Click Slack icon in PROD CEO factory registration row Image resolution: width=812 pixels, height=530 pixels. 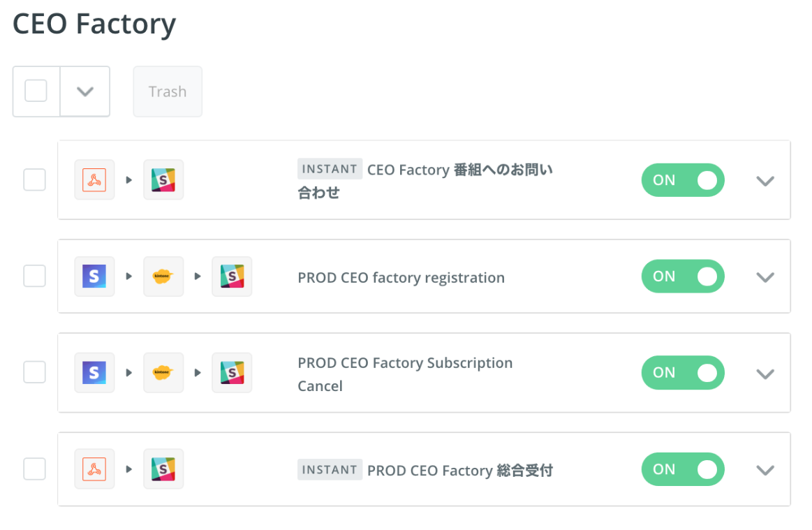pos(232,276)
